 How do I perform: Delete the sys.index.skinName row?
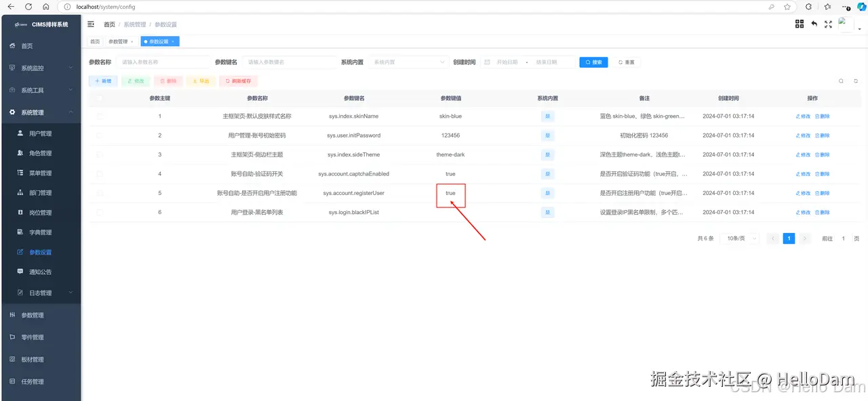pyautogui.click(x=822, y=116)
